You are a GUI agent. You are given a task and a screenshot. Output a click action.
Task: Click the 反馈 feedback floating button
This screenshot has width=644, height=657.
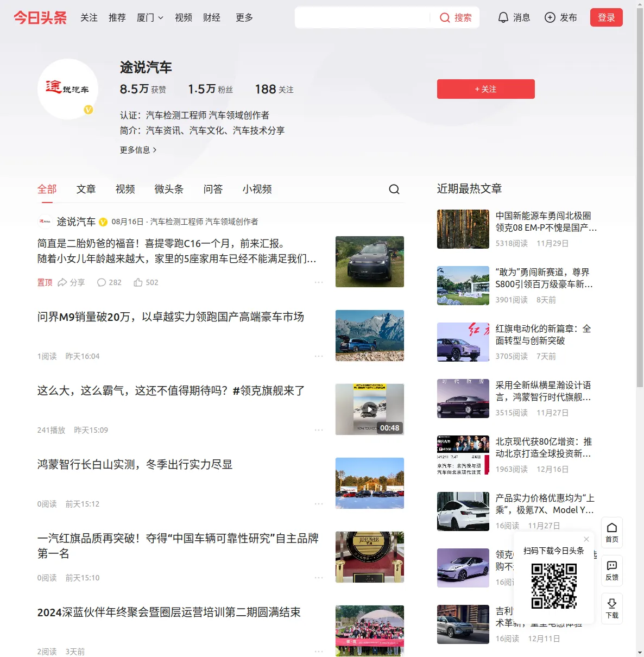pos(612,571)
